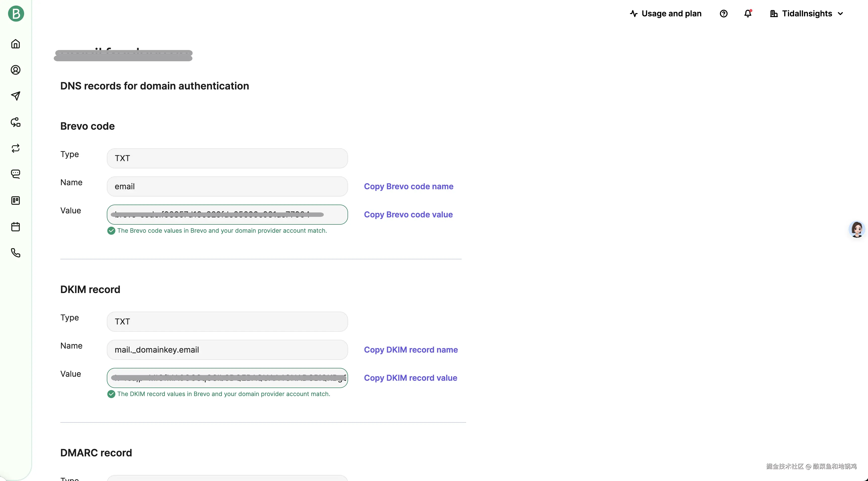Open the Automations icon in sidebar
This screenshot has height=481, width=868.
(x=16, y=122)
